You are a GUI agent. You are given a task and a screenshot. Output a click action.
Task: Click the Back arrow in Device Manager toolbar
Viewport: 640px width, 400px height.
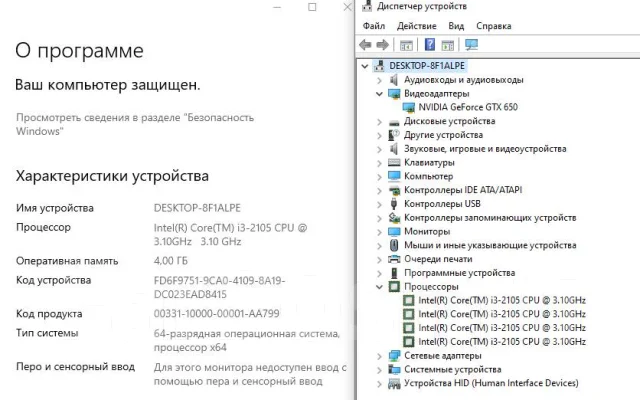[365, 44]
